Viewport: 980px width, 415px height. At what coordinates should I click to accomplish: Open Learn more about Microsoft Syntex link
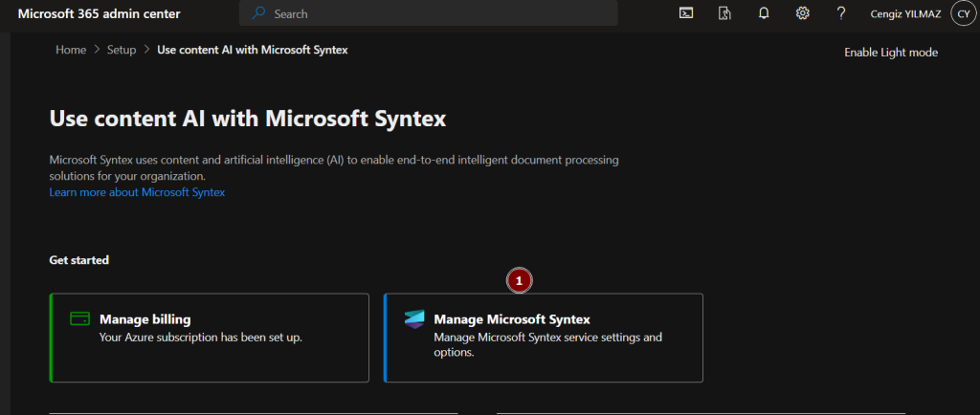tap(137, 192)
